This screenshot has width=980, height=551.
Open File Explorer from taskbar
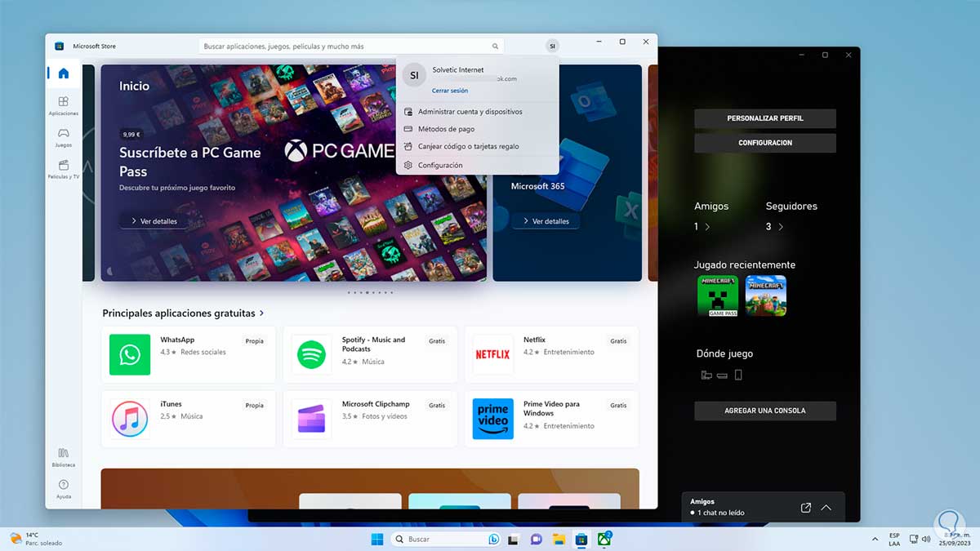[x=559, y=539]
